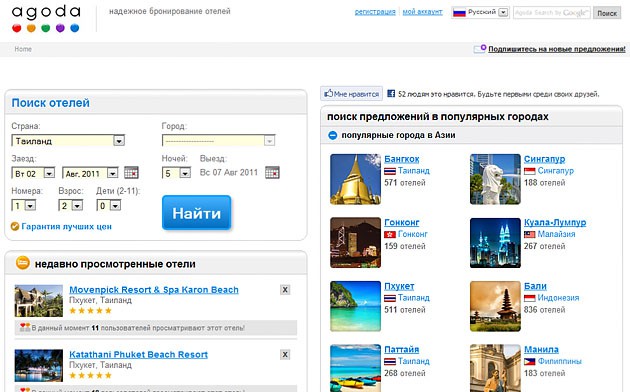
Task: Open check-in date calendar icon
Action: click(x=131, y=172)
